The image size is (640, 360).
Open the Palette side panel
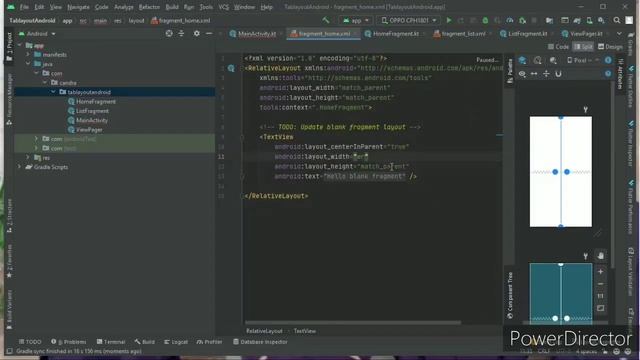[510, 70]
